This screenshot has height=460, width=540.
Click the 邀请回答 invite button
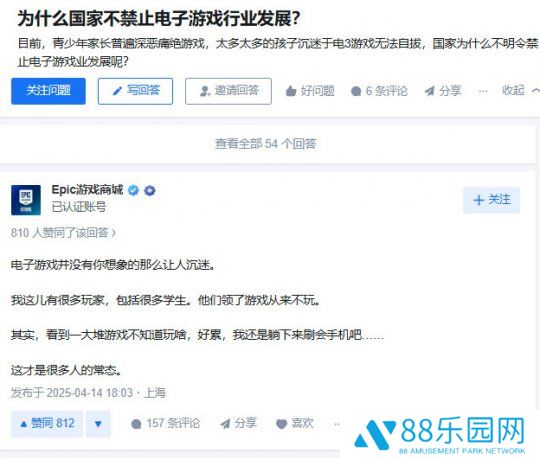228,91
